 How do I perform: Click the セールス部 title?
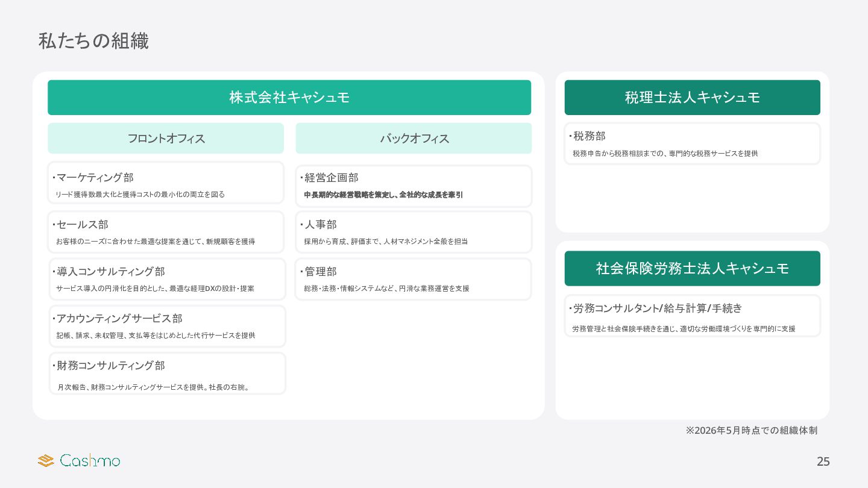pyautogui.click(x=82, y=225)
